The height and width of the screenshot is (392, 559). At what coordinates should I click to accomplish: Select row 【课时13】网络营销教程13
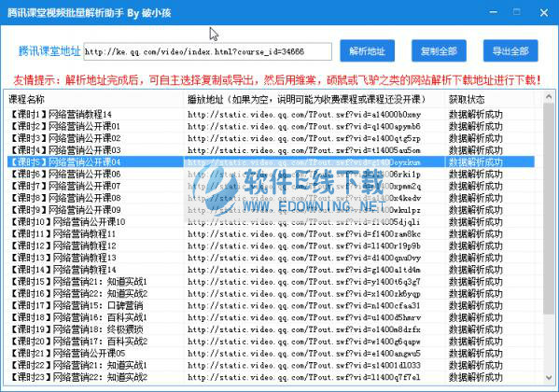(x=271, y=258)
